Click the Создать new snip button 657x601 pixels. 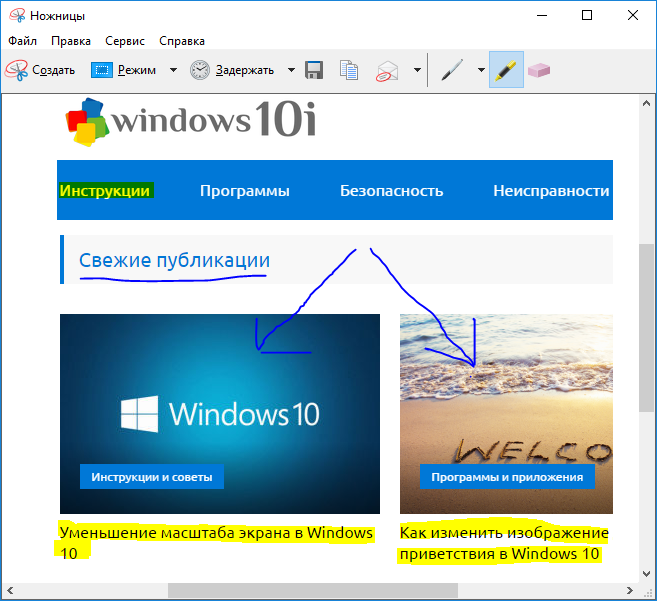click(x=41, y=70)
